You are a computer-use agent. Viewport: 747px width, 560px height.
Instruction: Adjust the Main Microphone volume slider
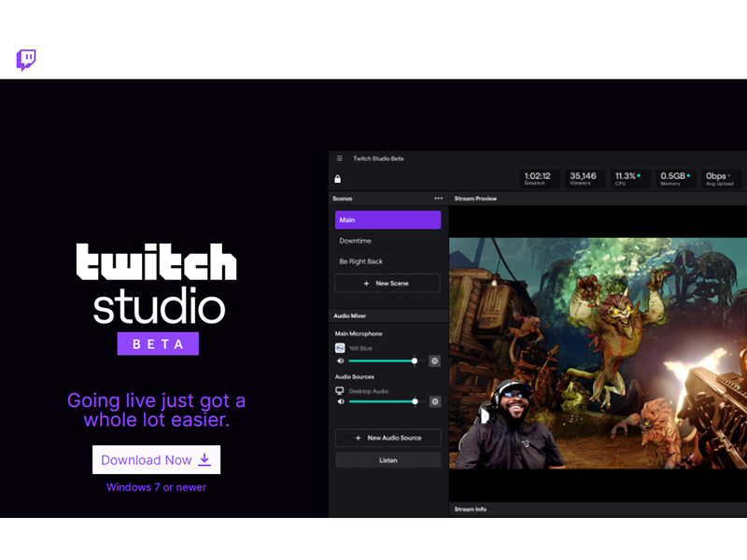pyautogui.click(x=387, y=361)
